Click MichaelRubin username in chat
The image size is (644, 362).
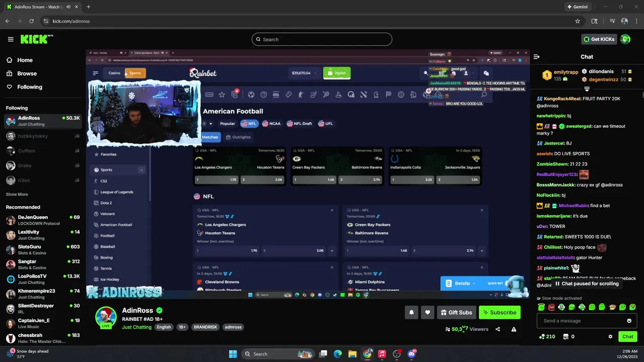tap(574, 206)
